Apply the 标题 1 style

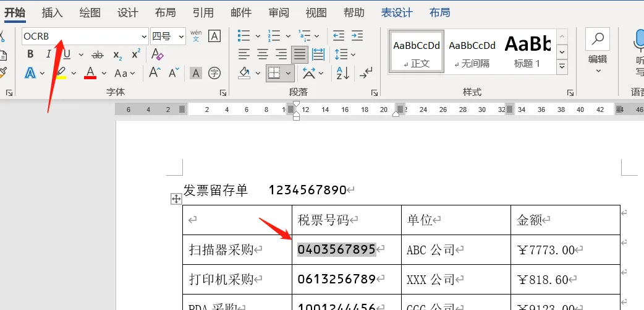click(x=527, y=51)
